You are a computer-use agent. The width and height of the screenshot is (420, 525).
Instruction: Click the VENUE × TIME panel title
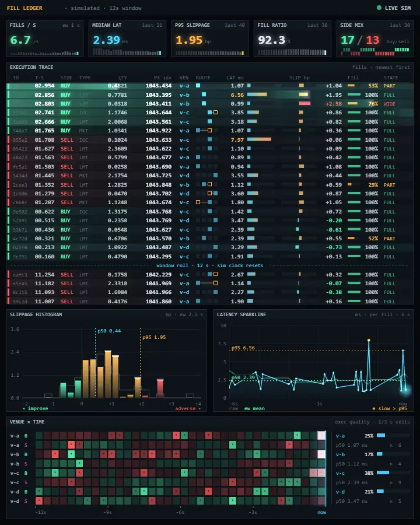coord(27,422)
